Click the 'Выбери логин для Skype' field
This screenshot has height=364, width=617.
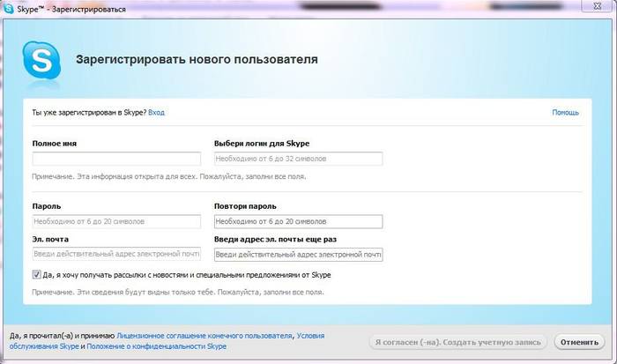pyautogui.click(x=298, y=160)
